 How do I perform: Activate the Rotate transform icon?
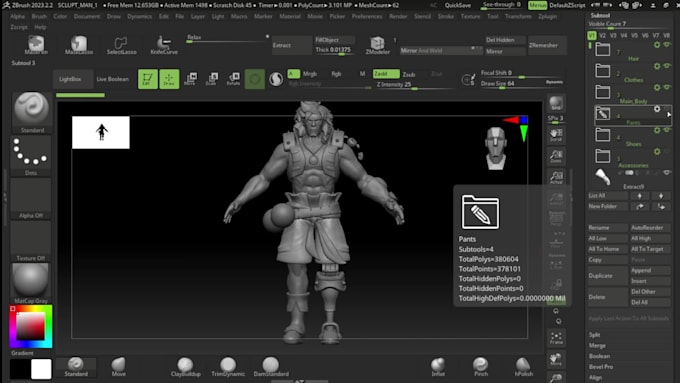click(233, 79)
